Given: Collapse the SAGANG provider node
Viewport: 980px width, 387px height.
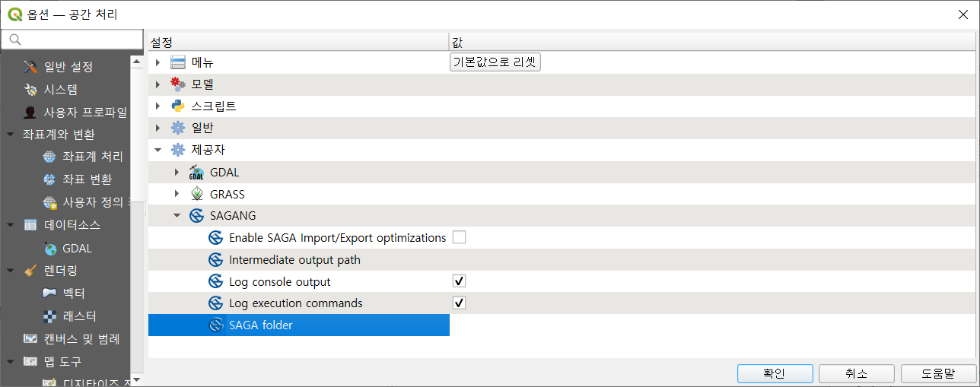Looking at the screenshot, I should tap(177, 216).
